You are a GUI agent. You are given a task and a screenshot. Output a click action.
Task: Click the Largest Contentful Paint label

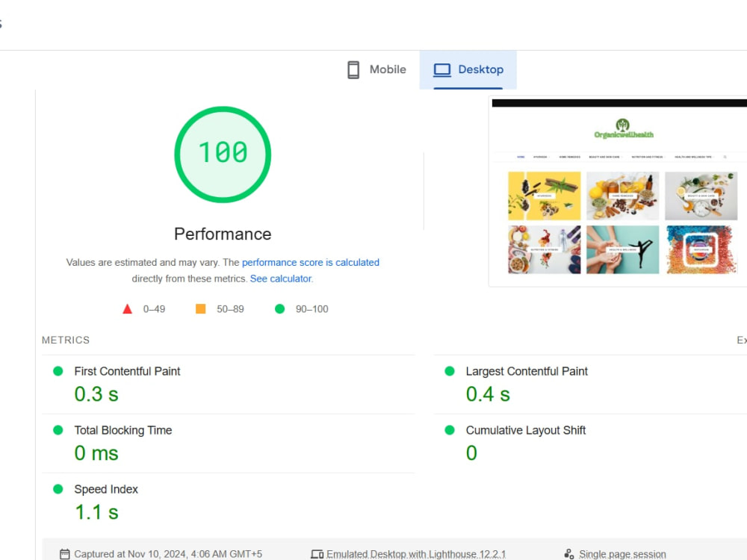(527, 371)
